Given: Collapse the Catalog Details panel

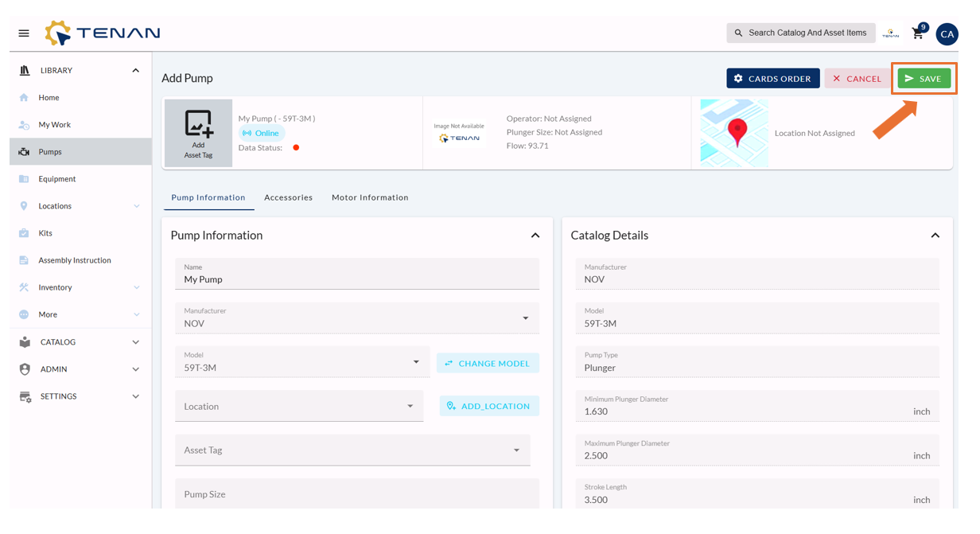Looking at the screenshot, I should coord(935,236).
